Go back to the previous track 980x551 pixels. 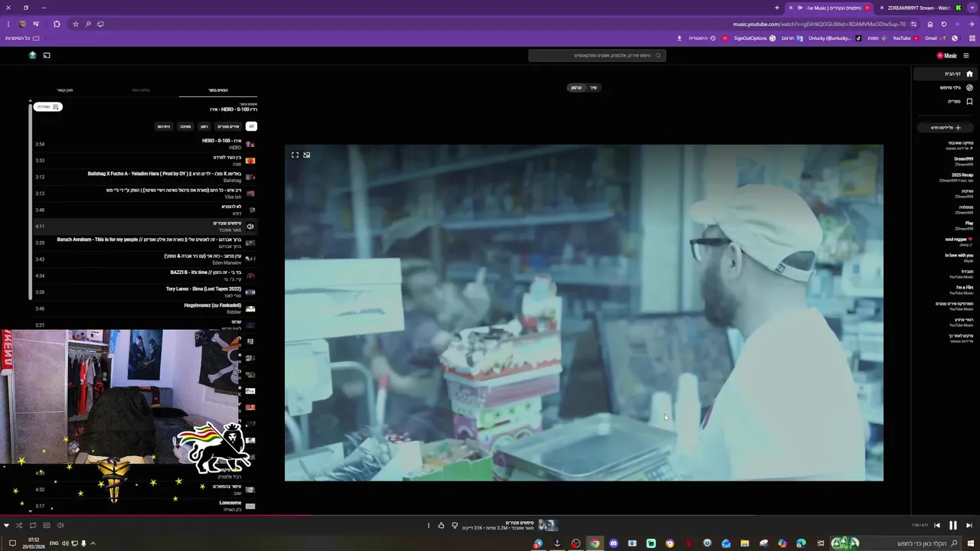(937, 525)
